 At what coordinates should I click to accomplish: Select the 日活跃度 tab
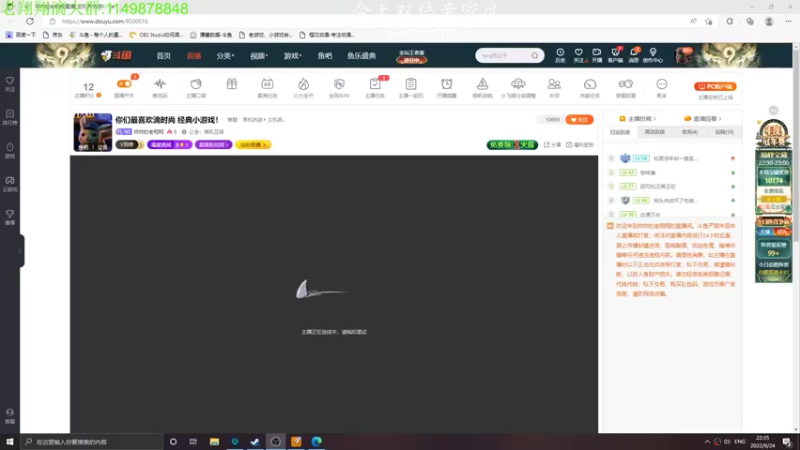620,132
